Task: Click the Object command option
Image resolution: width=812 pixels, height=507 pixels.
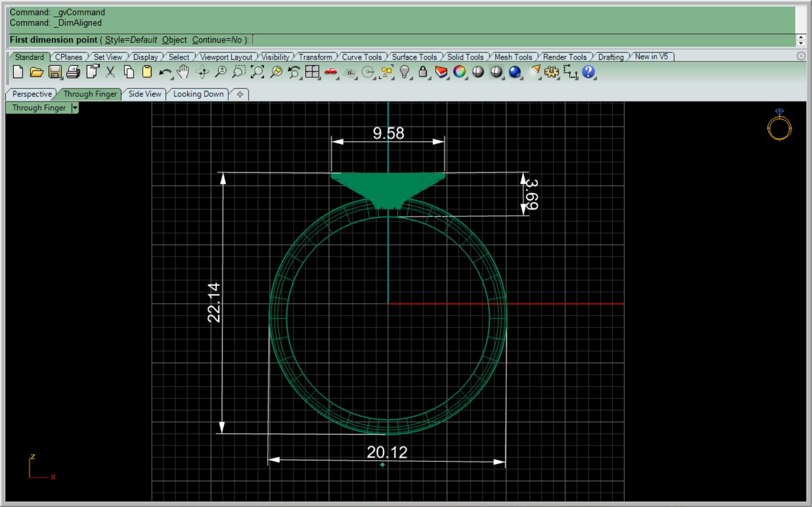Action: coord(174,40)
